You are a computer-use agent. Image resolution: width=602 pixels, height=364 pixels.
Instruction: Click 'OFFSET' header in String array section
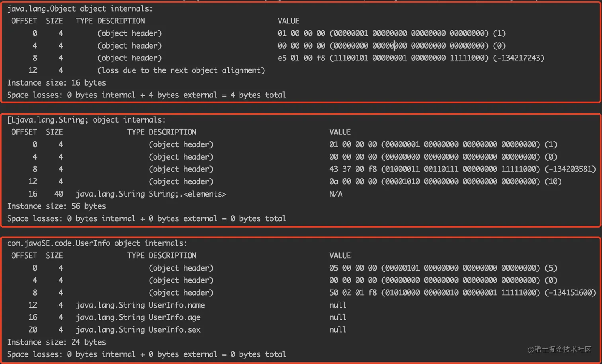(x=24, y=132)
